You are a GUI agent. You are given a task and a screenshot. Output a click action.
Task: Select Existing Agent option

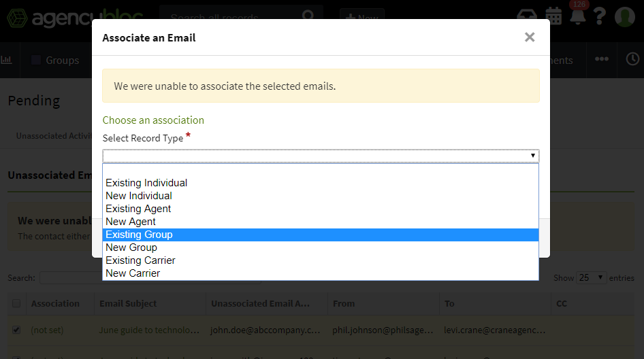click(321, 209)
